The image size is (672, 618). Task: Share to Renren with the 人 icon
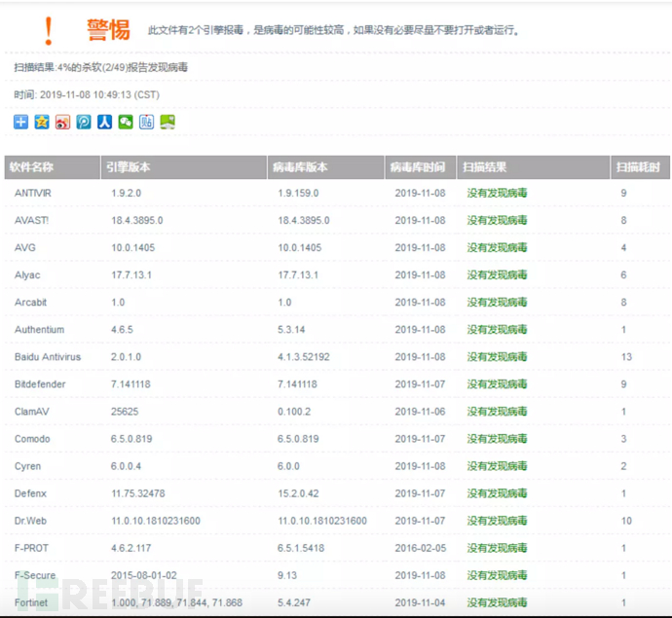pyautogui.click(x=104, y=122)
